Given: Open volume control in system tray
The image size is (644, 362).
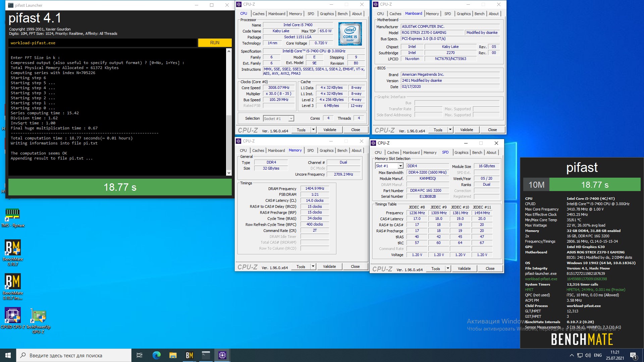Looking at the screenshot, I should [x=588, y=355].
